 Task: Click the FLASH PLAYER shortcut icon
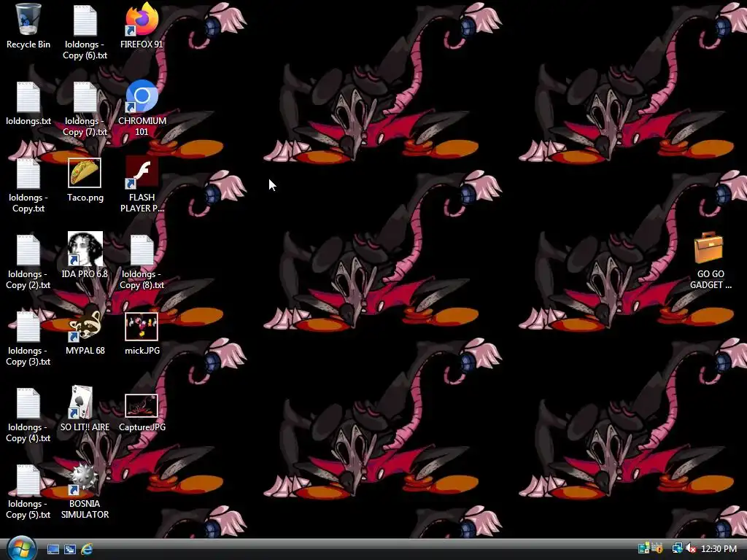click(142, 173)
